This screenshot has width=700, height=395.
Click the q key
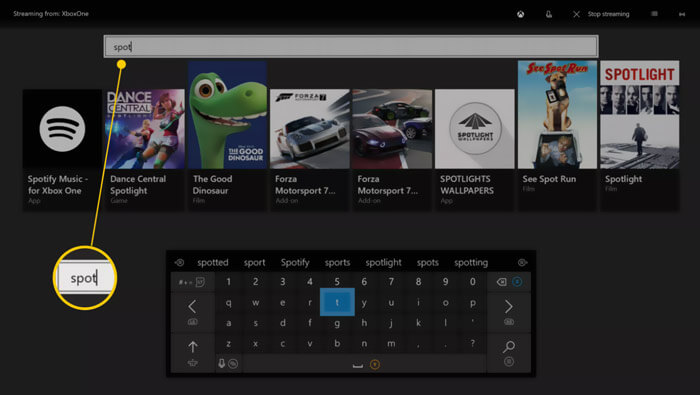point(229,303)
